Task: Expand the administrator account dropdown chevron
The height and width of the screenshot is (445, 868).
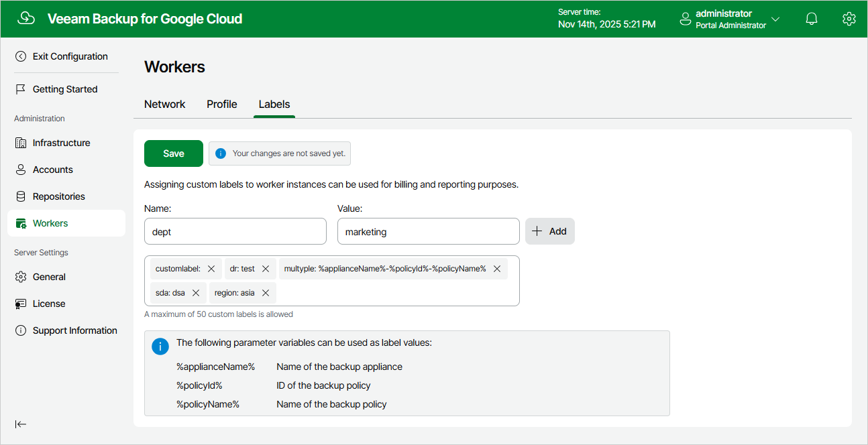Action: click(775, 19)
